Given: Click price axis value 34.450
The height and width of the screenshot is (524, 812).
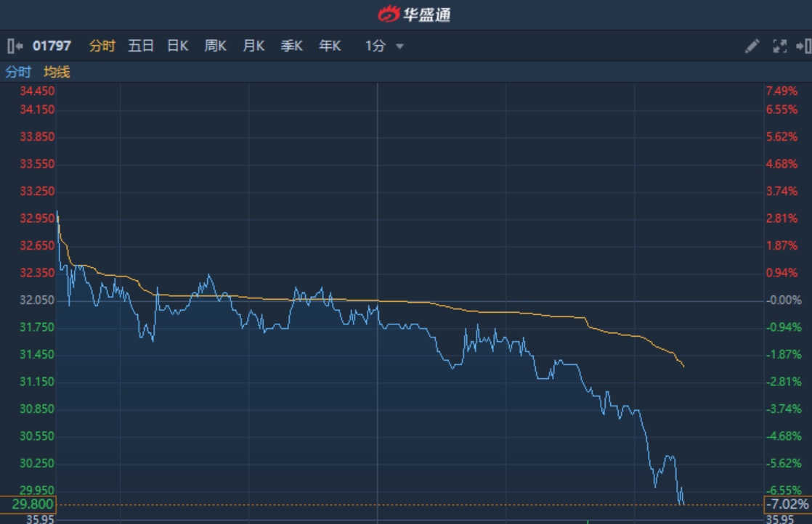Looking at the screenshot, I should tap(37, 91).
